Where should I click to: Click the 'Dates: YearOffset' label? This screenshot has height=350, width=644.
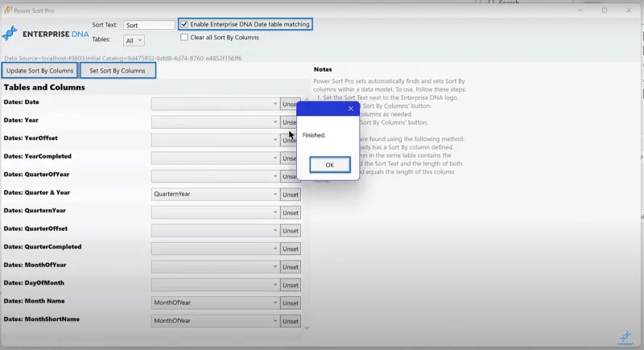(31, 138)
